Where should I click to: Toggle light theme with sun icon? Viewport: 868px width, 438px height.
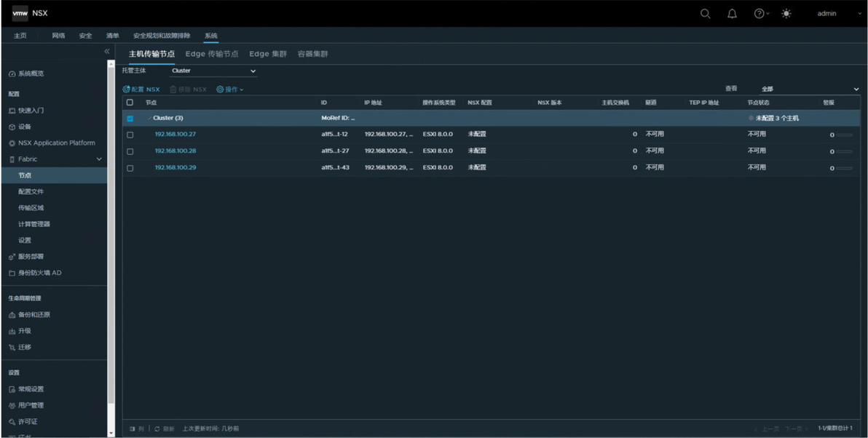pos(786,14)
